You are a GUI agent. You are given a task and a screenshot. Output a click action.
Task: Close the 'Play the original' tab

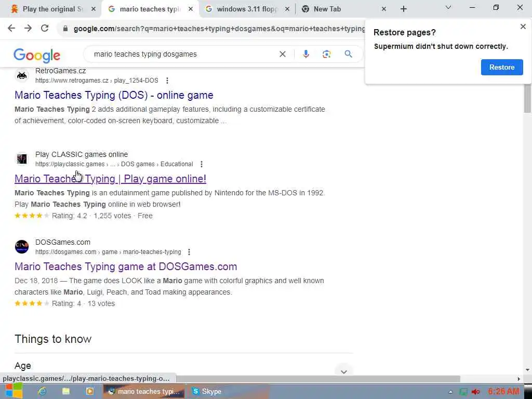[x=94, y=9]
